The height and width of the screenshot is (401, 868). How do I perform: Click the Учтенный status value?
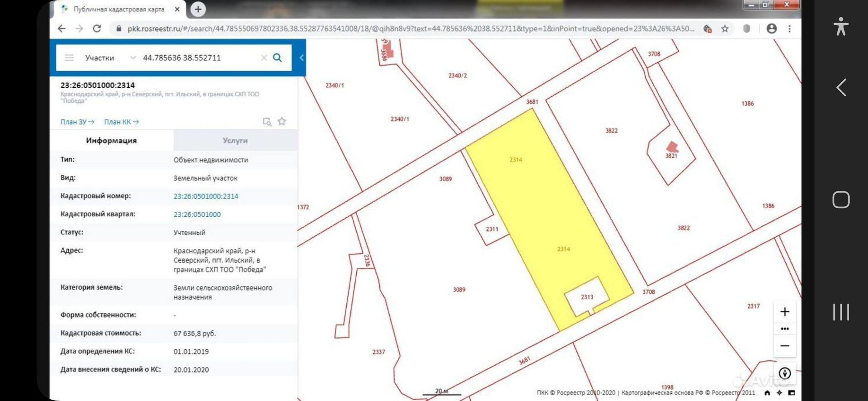coord(189,232)
